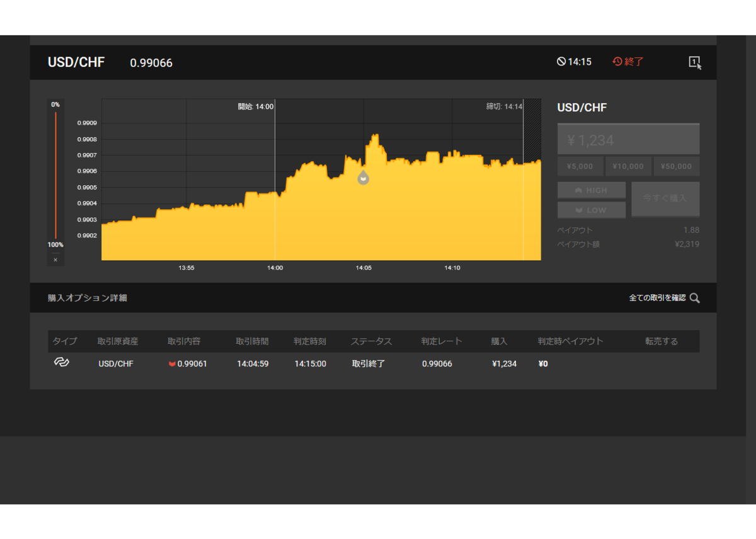Select the trade entry marker on the chart
This screenshot has width=756, height=539.
[363, 178]
